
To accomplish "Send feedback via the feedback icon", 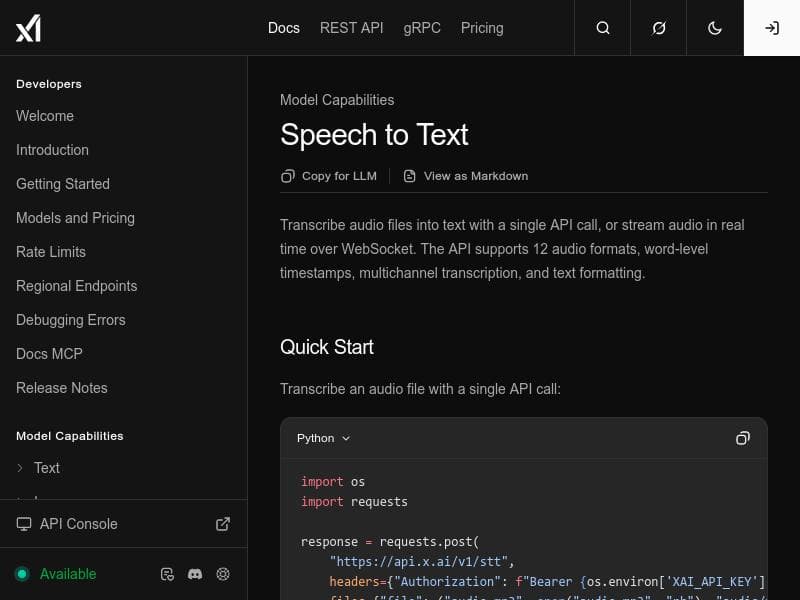I will 167,574.
